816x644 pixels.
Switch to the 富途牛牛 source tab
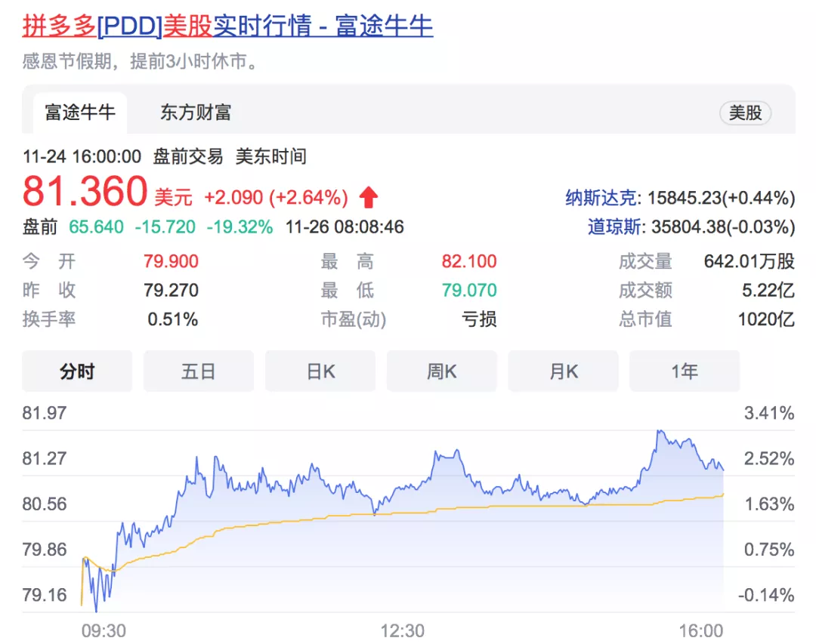(x=79, y=113)
